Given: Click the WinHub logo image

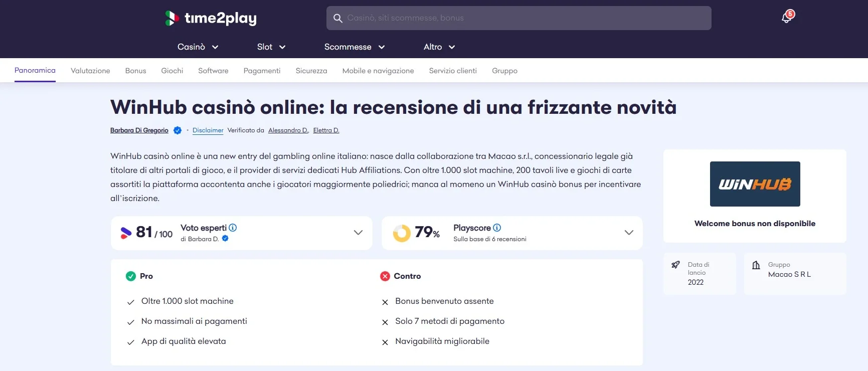Looking at the screenshot, I should [755, 184].
